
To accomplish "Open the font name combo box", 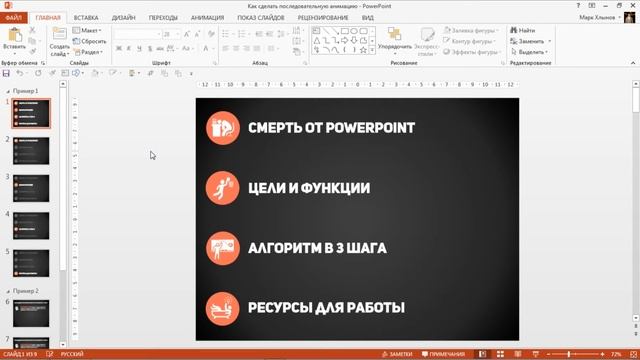I will [x=138, y=35].
